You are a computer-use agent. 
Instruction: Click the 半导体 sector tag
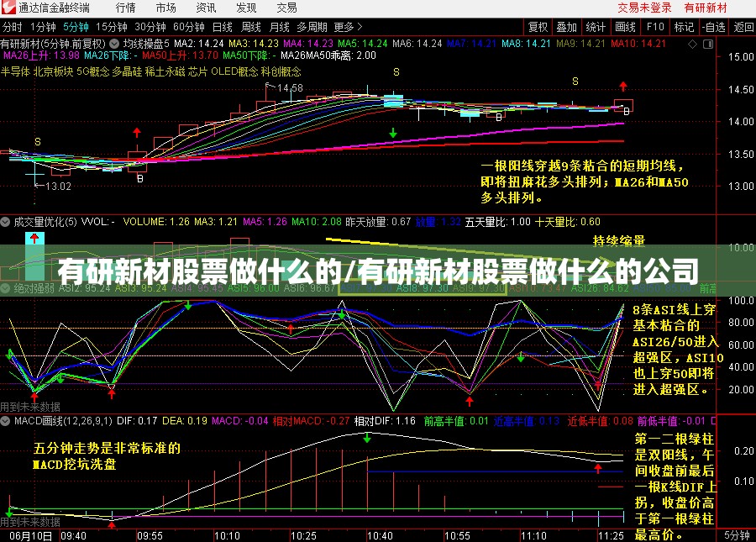[15, 72]
